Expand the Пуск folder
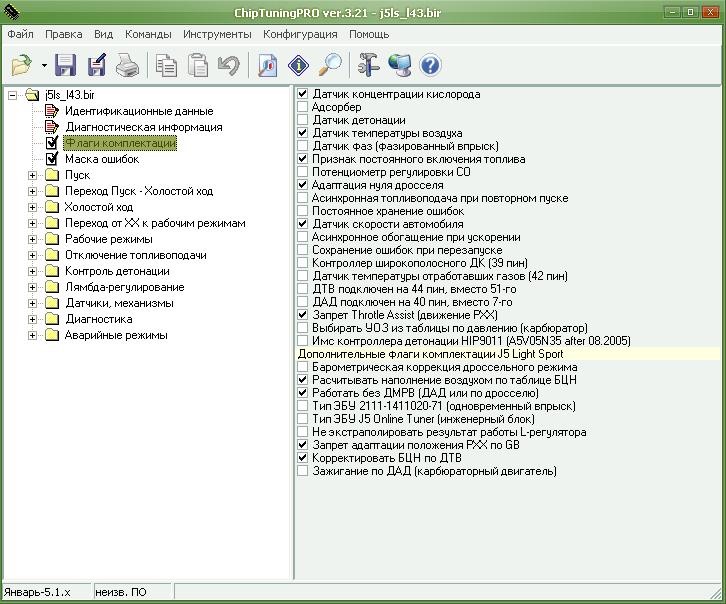Viewport: 726px width, 604px height. (x=32, y=175)
